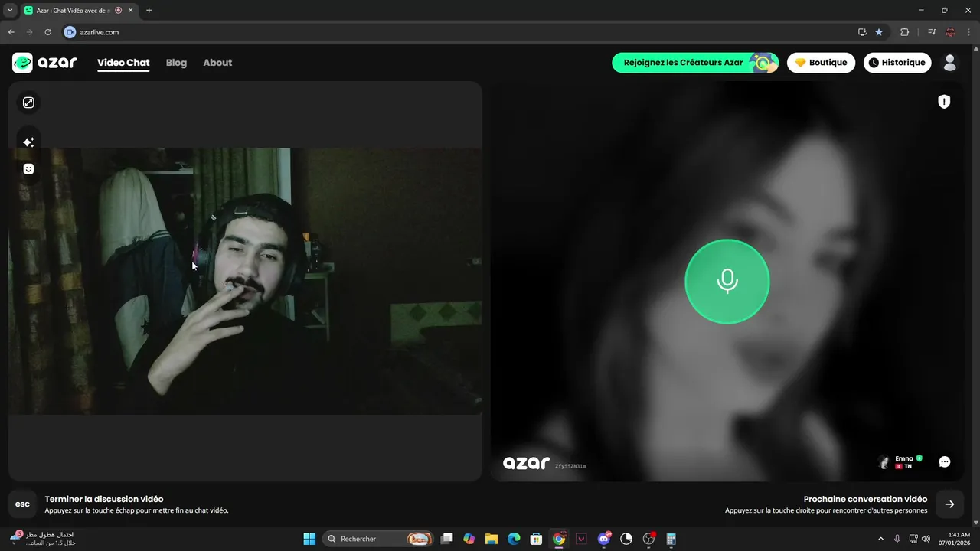Open File Explorer from the taskbar
The image size is (980, 551).
point(492,539)
